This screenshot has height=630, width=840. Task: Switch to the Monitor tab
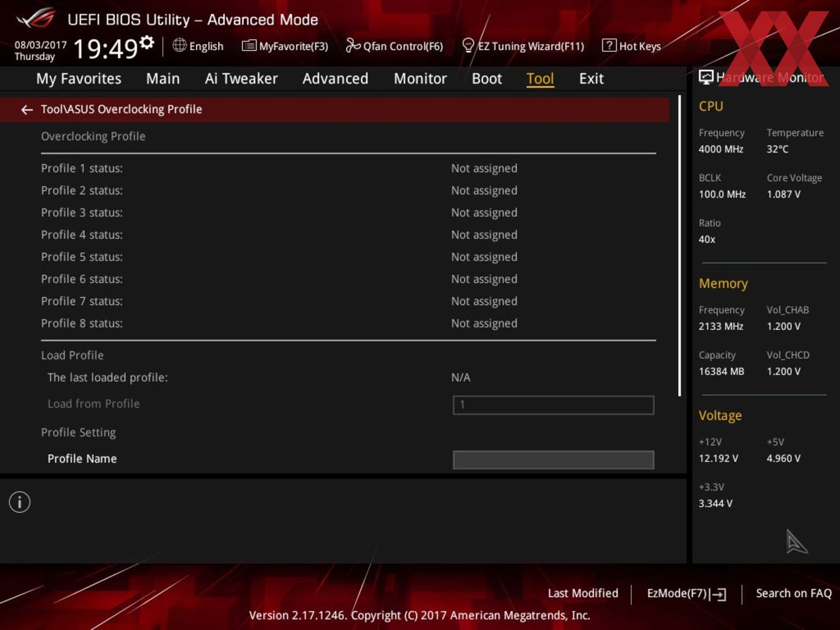pyautogui.click(x=421, y=78)
